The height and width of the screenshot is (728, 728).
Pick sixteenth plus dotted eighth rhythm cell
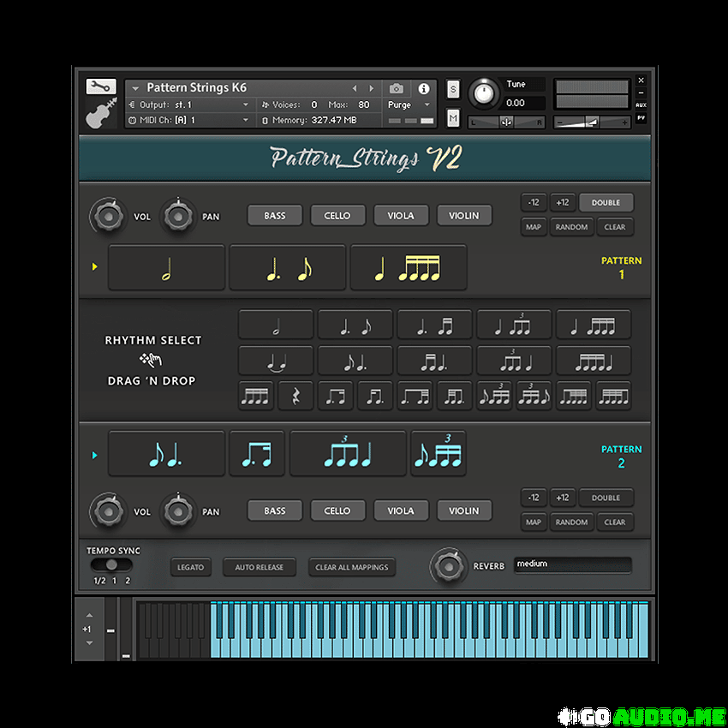[375, 396]
